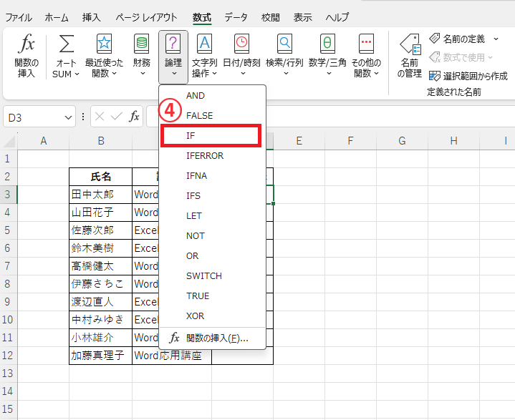Click the cell containing 佐藤次郎
This screenshot has width=515, height=420.
pos(101,230)
